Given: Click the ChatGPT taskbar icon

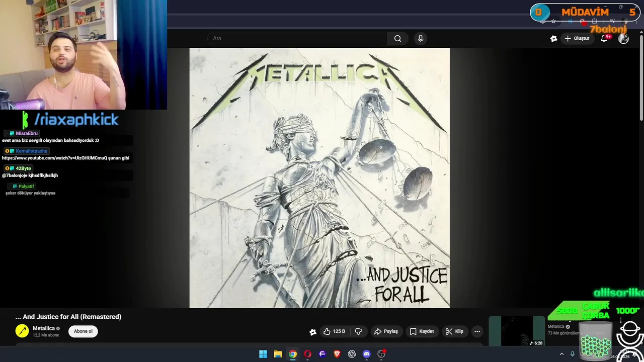Looking at the screenshot, I should [x=352, y=354].
